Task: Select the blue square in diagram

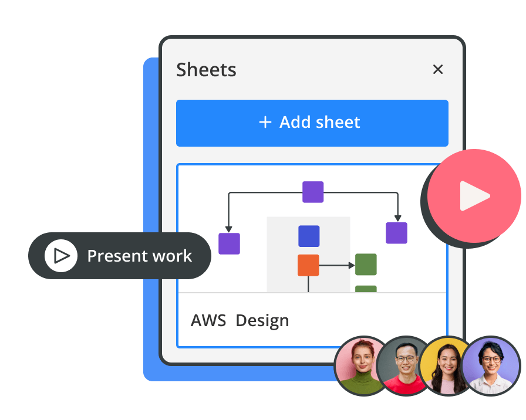Action: pyautogui.click(x=309, y=236)
